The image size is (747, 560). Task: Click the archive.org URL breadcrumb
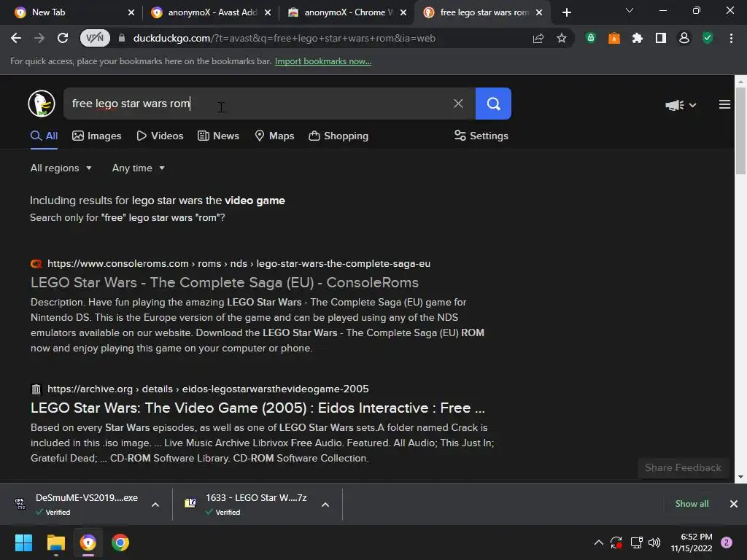pos(208,389)
